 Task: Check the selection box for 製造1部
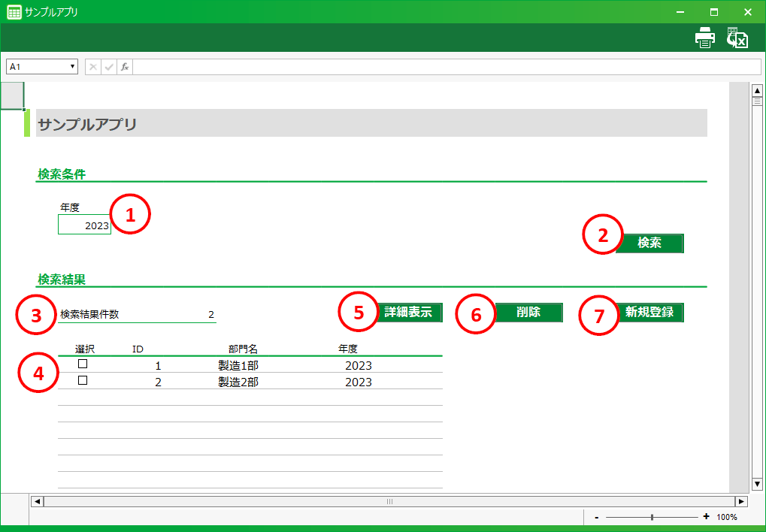[x=83, y=364]
